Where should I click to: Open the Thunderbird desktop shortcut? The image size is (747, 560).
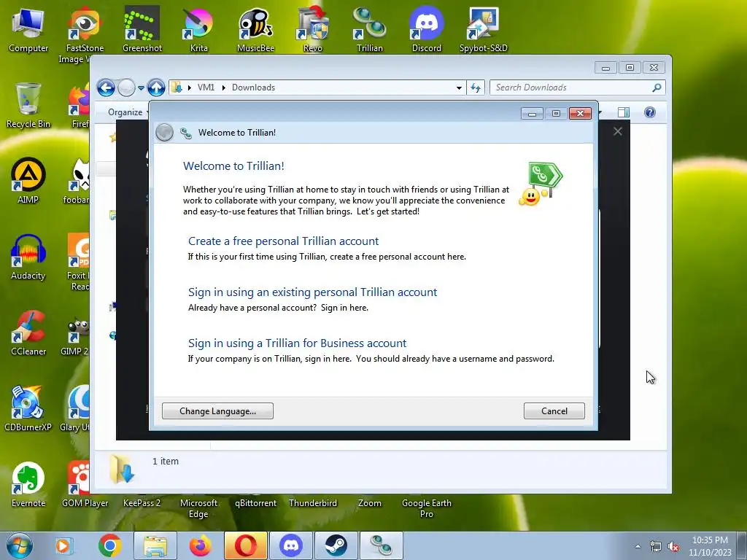[312, 503]
